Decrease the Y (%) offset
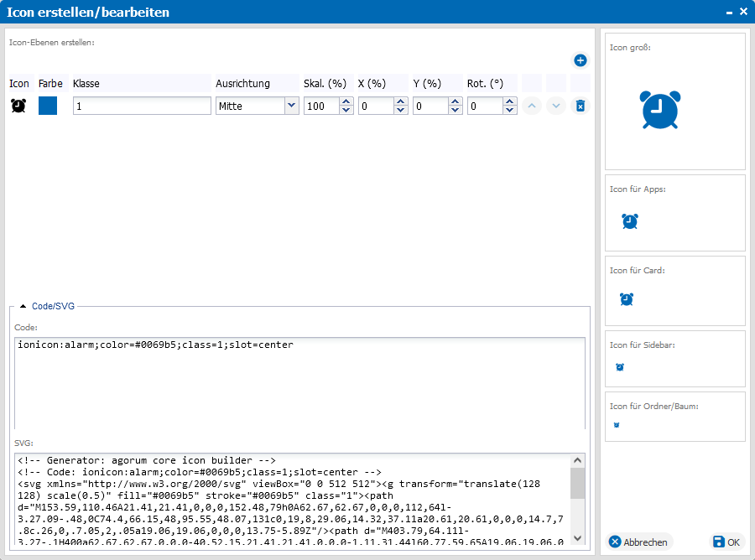Image resolution: width=755 pixels, height=560 pixels. tap(455, 110)
